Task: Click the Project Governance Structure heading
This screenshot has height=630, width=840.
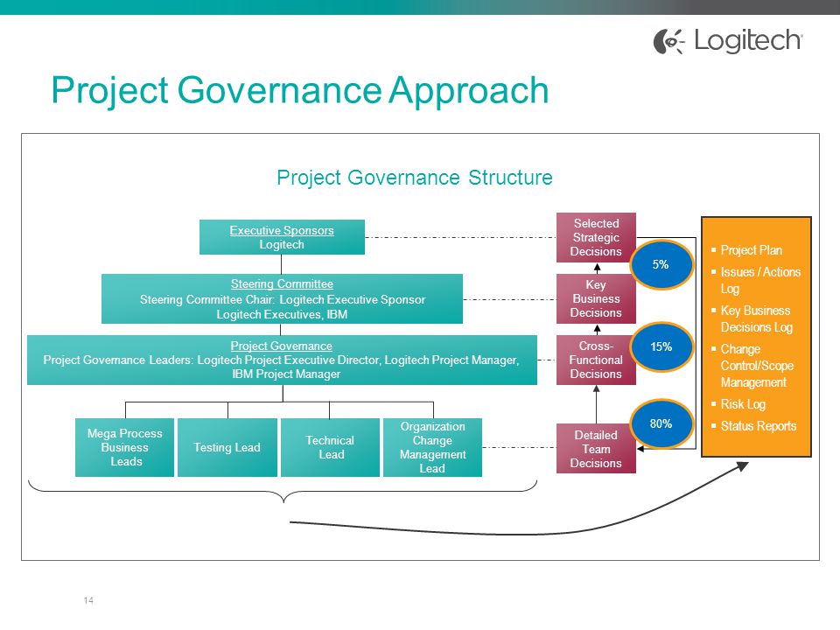Action: pyautogui.click(x=414, y=178)
